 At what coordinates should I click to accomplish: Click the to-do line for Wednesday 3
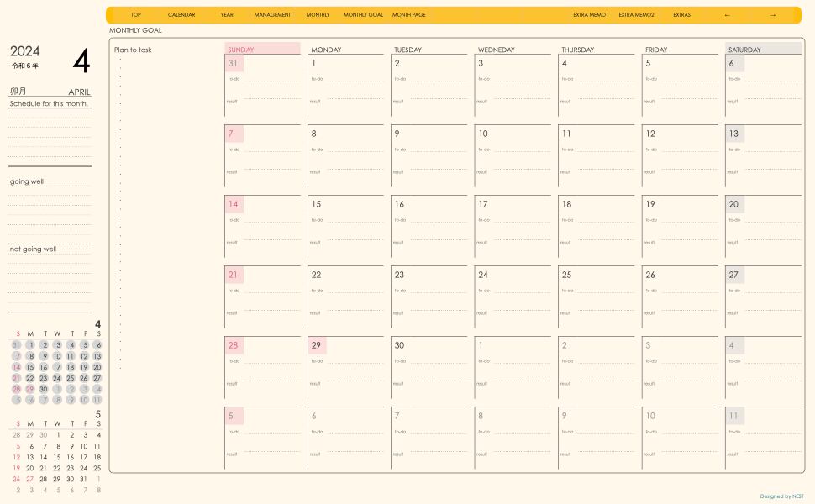click(x=522, y=80)
